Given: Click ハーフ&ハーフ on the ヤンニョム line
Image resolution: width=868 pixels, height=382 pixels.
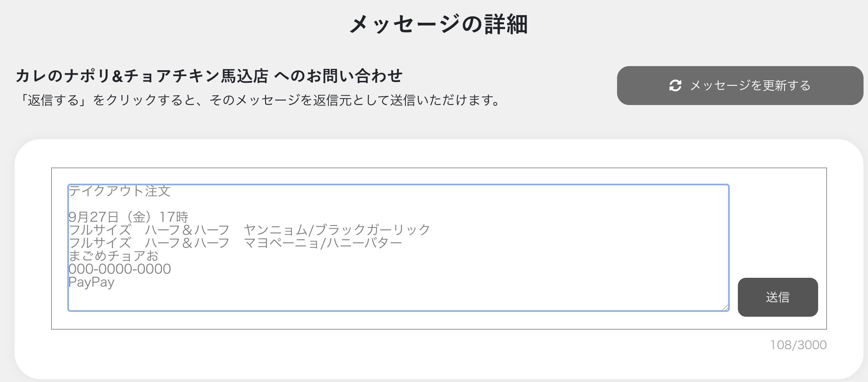Looking at the screenshot, I should [187, 230].
